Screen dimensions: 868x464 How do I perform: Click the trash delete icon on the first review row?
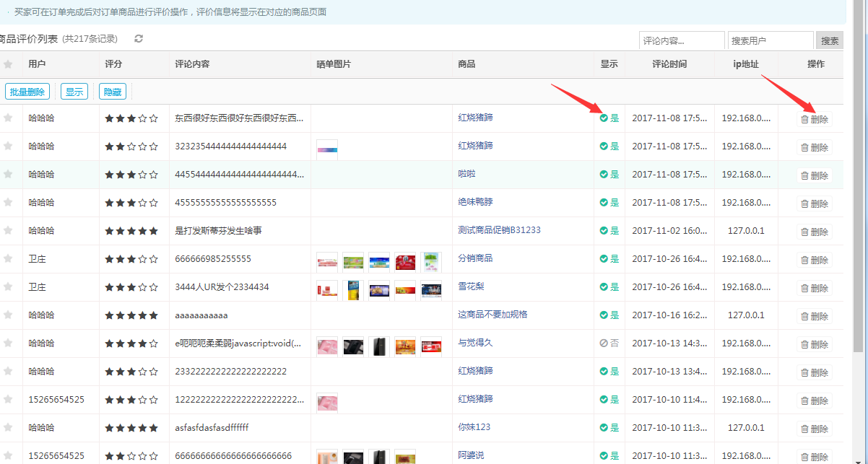click(x=804, y=120)
